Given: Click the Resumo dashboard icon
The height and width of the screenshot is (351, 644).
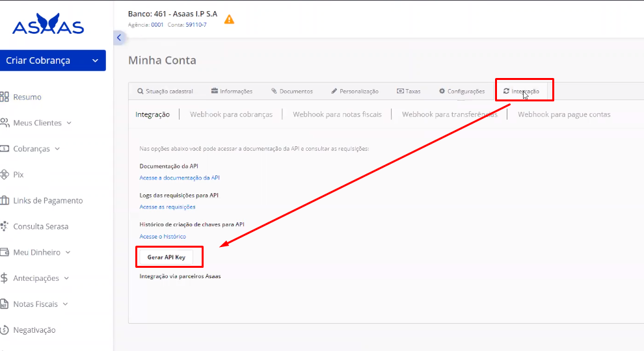Looking at the screenshot, I should pyautogui.click(x=5, y=97).
